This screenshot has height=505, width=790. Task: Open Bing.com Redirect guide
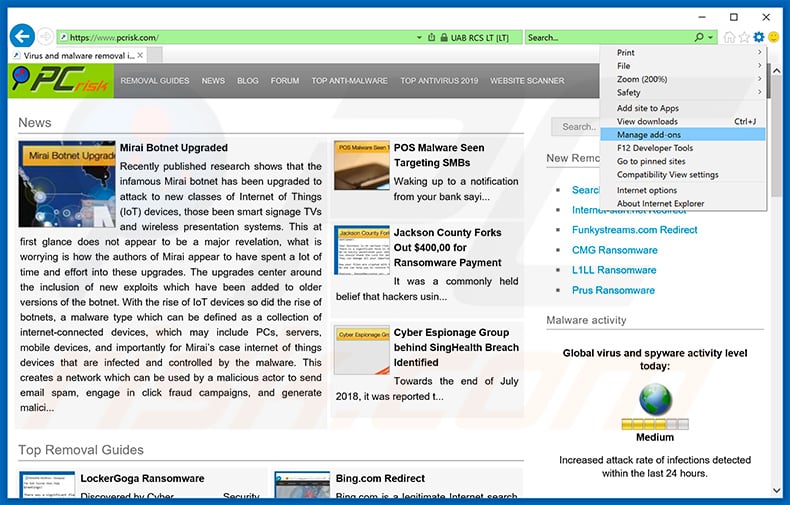[380, 478]
